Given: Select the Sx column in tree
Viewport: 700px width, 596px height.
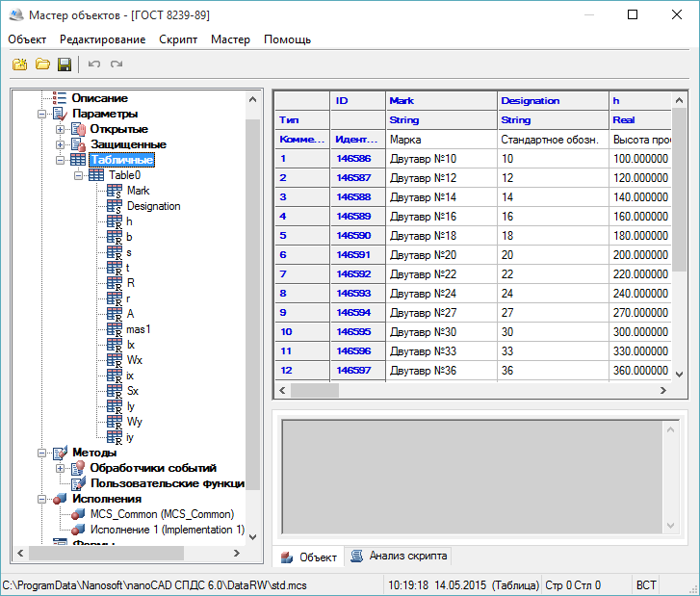Looking at the screenshot, I should click(133, 391).
